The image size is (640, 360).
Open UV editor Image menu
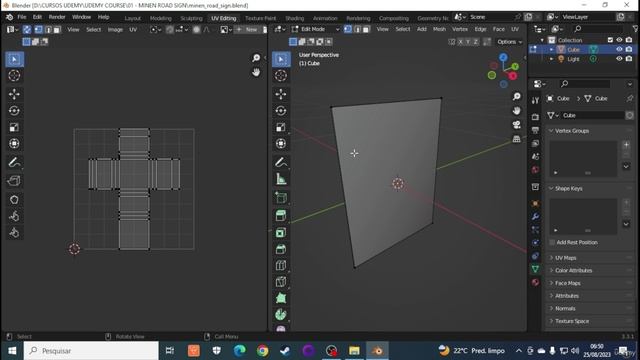click(115, 29)
